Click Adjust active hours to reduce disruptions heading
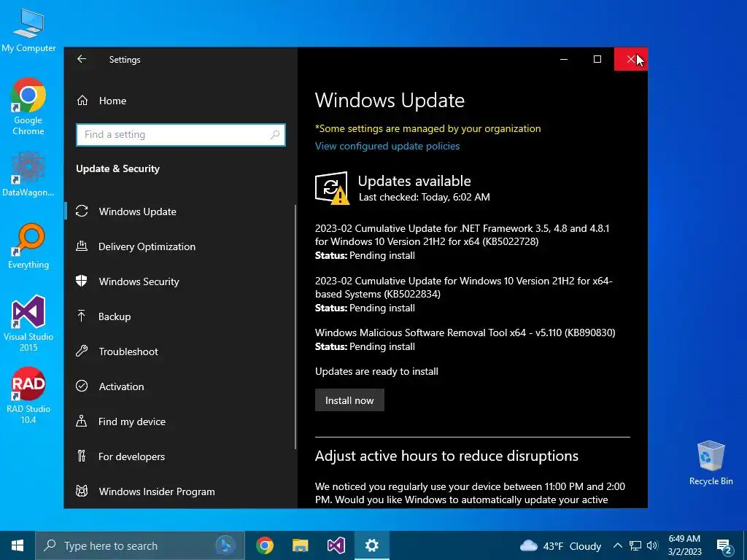 click(x=446, y=456)
